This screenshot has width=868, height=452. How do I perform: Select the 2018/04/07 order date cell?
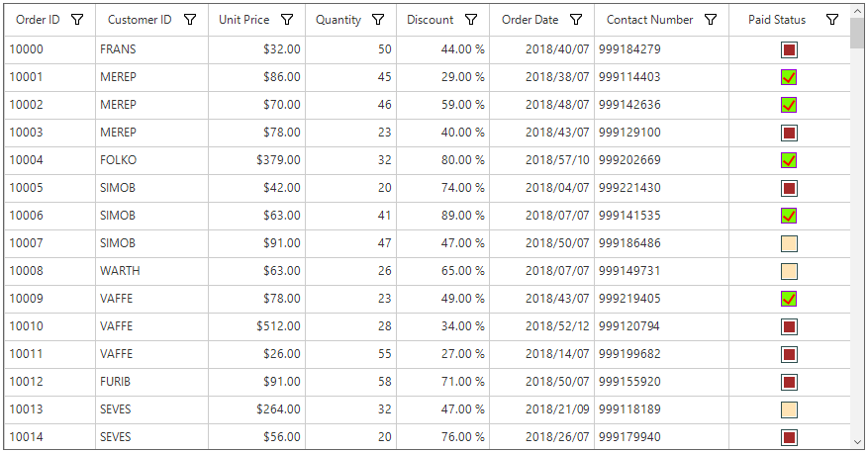(x=542, y=188)
